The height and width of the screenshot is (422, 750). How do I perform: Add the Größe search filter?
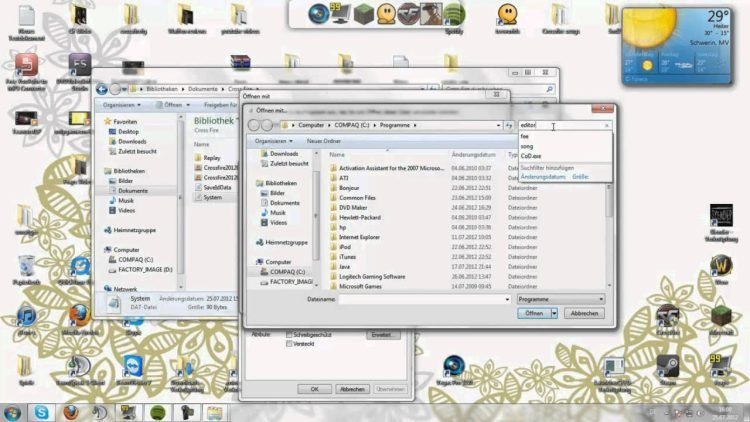tap(580, 177)
